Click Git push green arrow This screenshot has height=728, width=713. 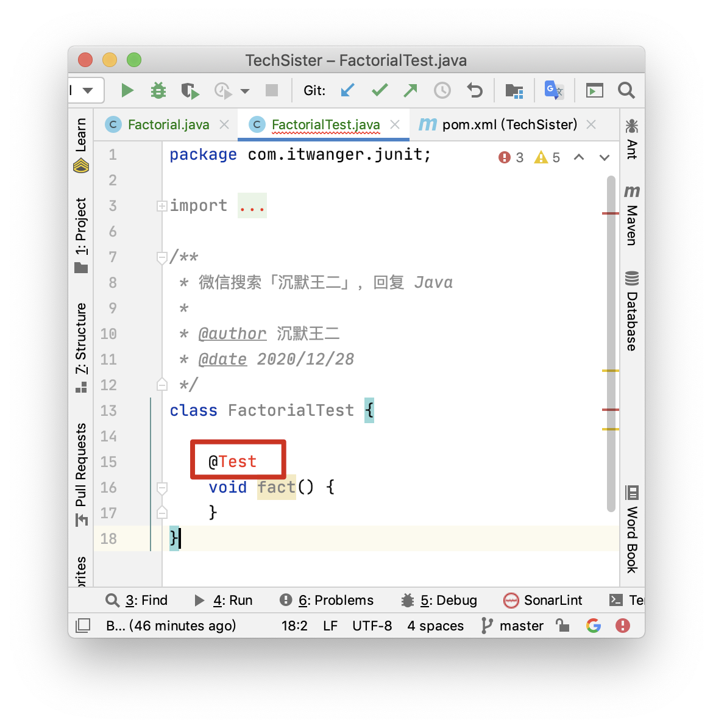[x=411, y=91]
